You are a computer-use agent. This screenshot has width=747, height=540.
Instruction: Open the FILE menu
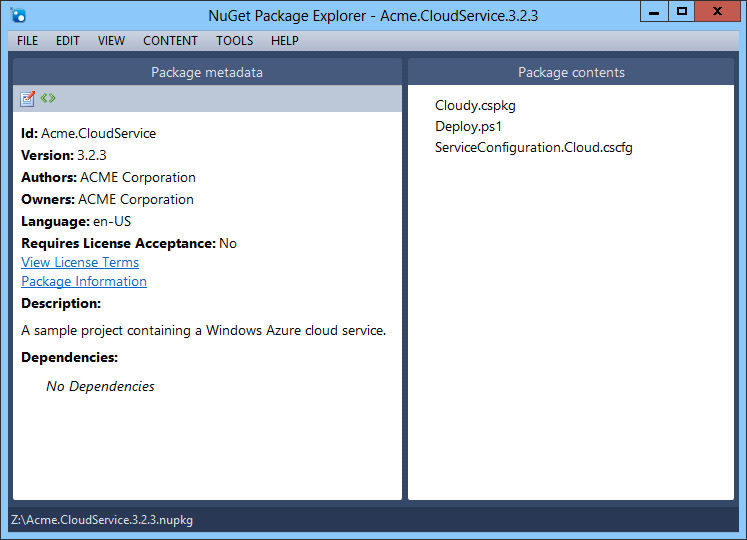(x=28, y=41)
